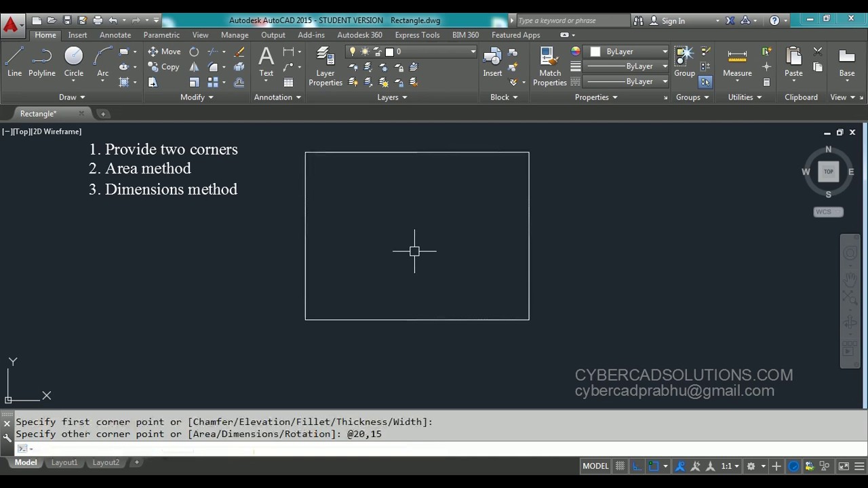Click the Insert block icon
The height and width of the screenshot is (488, 868).
tap(492, 62)
